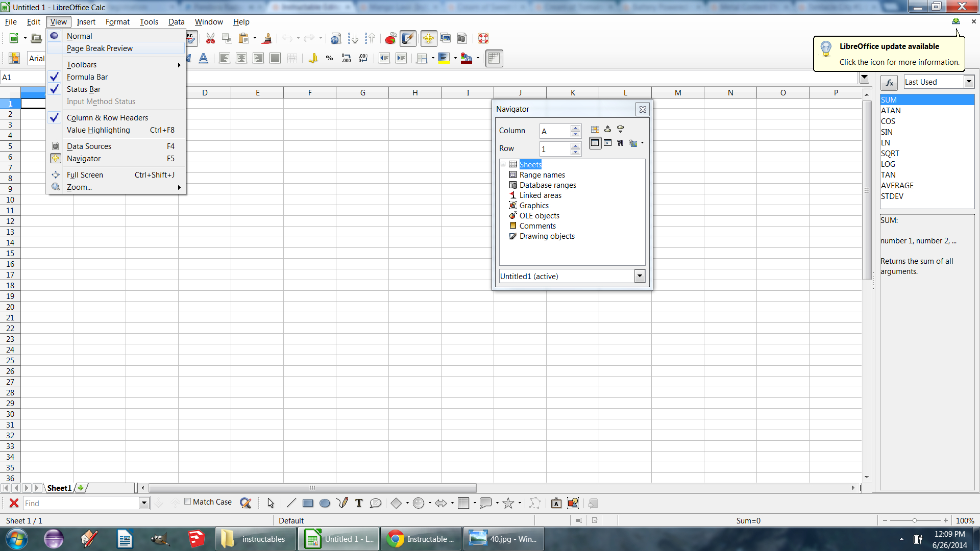
Task: Add a decimal place
Action: (x=347, y=58)
